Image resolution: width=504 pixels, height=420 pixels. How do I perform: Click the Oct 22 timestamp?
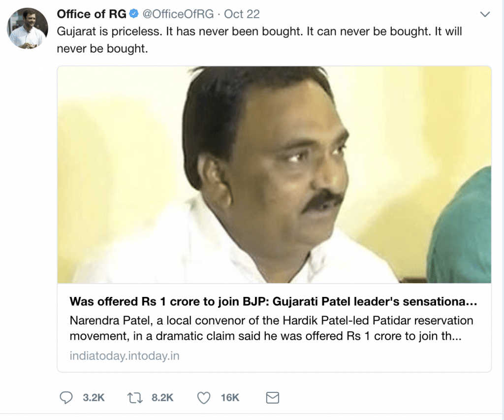pyautogui.click(x=241, y=14)
